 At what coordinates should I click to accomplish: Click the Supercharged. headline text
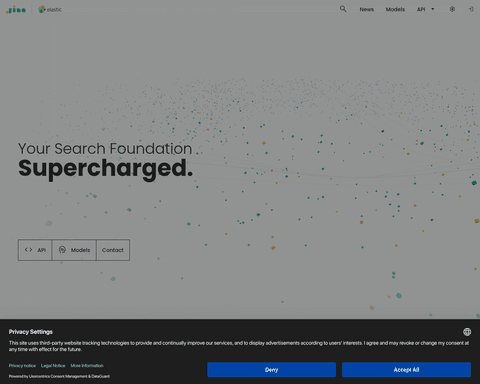pos(105,168)
